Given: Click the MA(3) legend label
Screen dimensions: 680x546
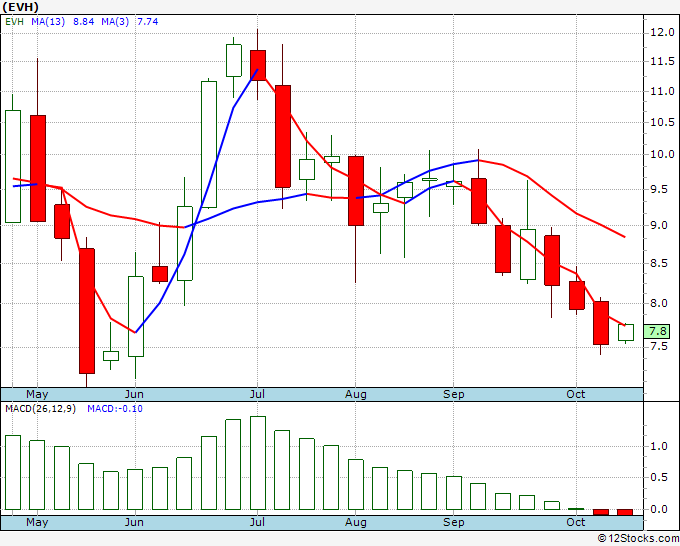Looking at the screenshot, I should point(115,22).
